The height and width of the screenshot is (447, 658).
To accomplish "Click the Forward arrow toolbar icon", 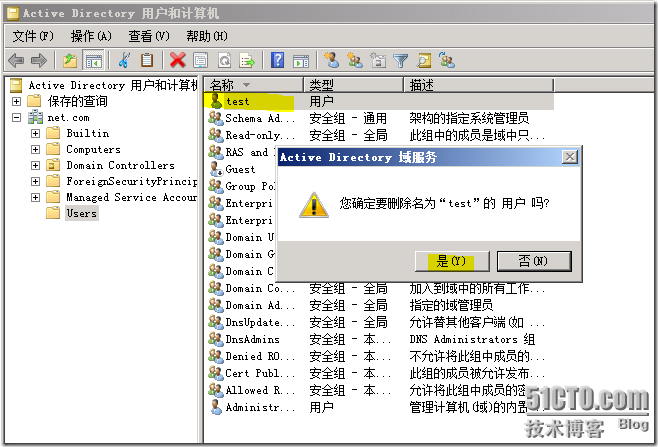I will click(39, 60).
